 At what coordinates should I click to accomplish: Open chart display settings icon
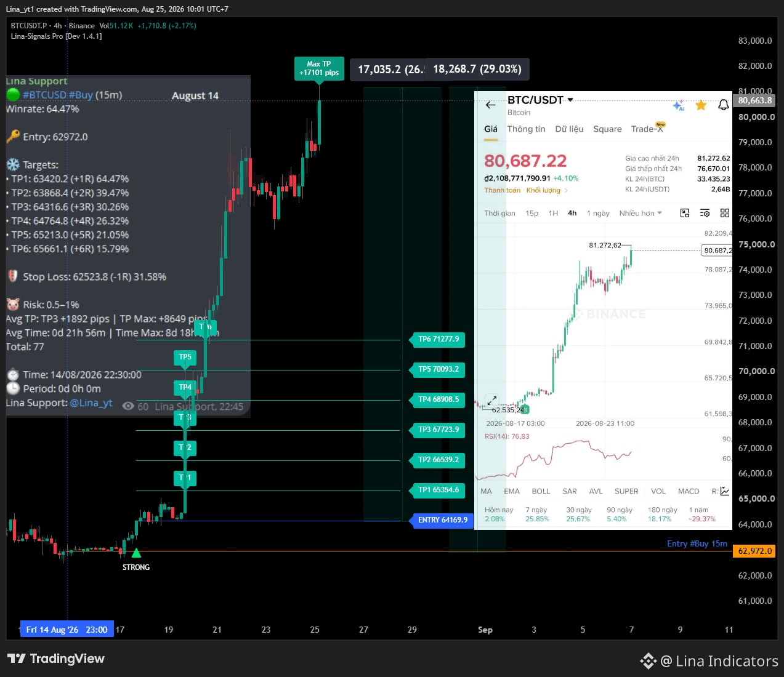pos(705,213)
